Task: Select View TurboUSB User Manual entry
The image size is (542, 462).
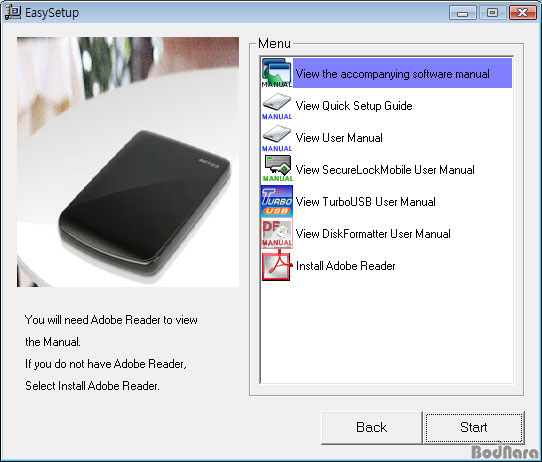Action: coord(366,202)
